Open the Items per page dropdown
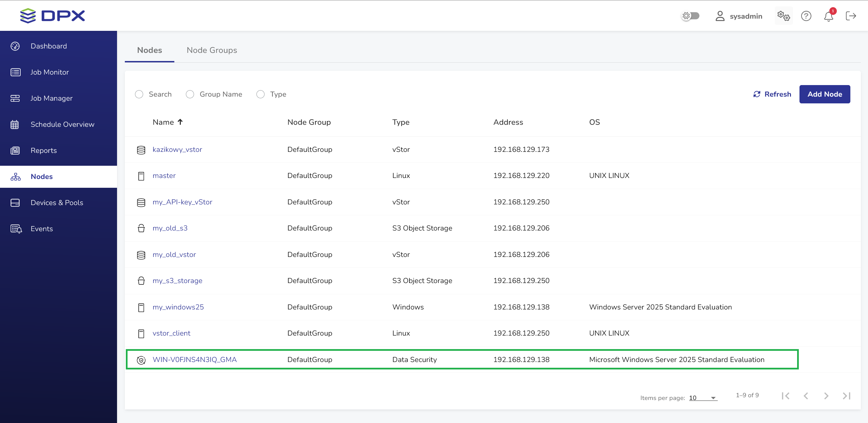 pos(703,398)
